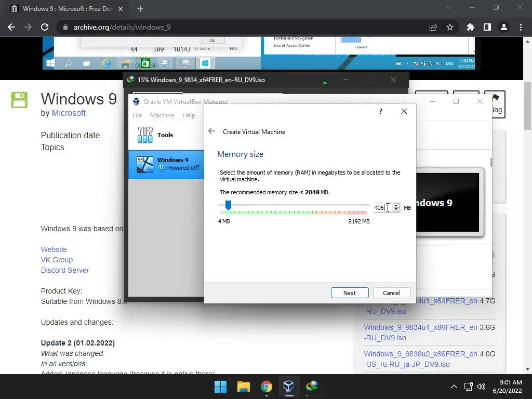Click the memory slider handle

click(229, 205)
